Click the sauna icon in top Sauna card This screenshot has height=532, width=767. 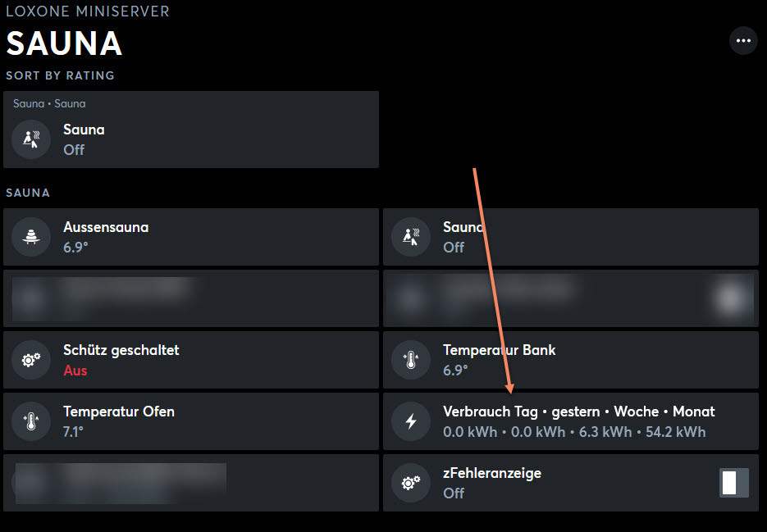click(x=31, y=139)
